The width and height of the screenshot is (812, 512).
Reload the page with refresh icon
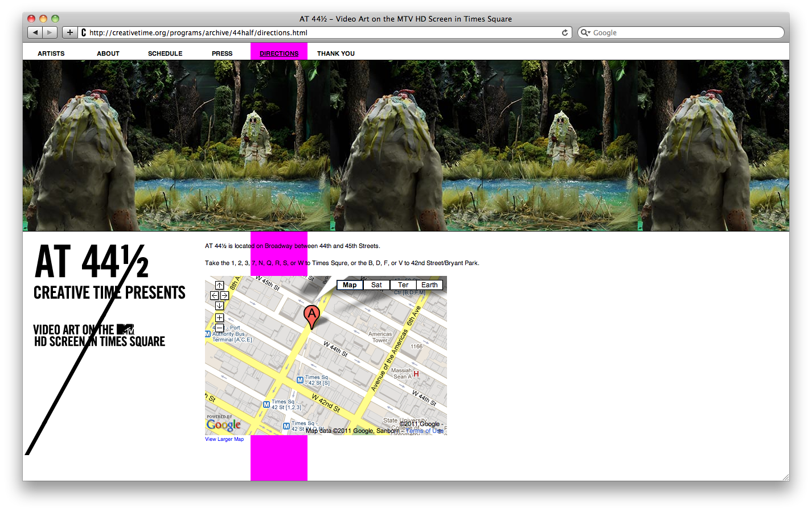click(565, 33)
